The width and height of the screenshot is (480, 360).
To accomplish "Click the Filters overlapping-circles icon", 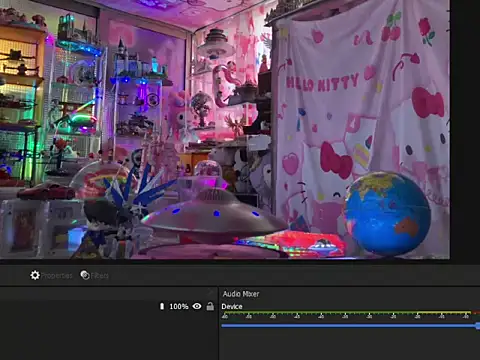I will [x=85, y=275].
